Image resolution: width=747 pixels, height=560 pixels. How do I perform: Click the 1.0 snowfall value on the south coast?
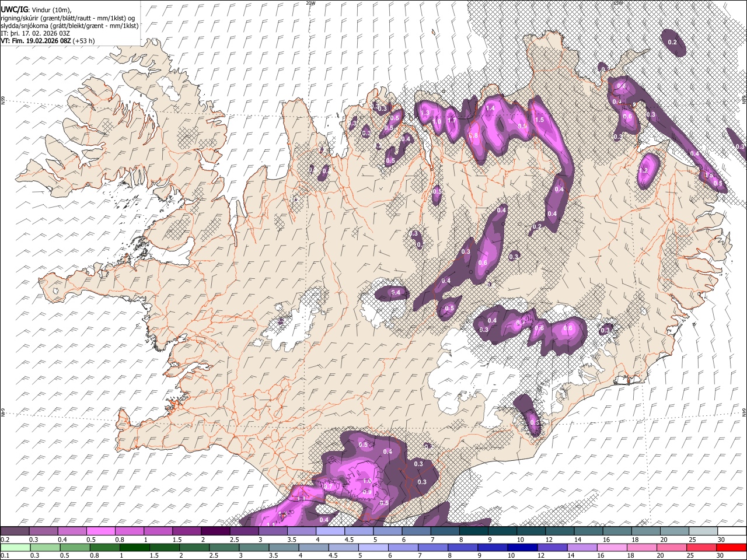coord(367,481)
